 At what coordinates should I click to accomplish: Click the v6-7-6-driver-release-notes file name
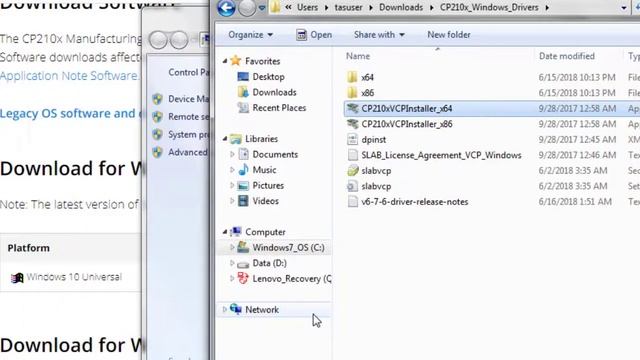(x=415, y=202)
